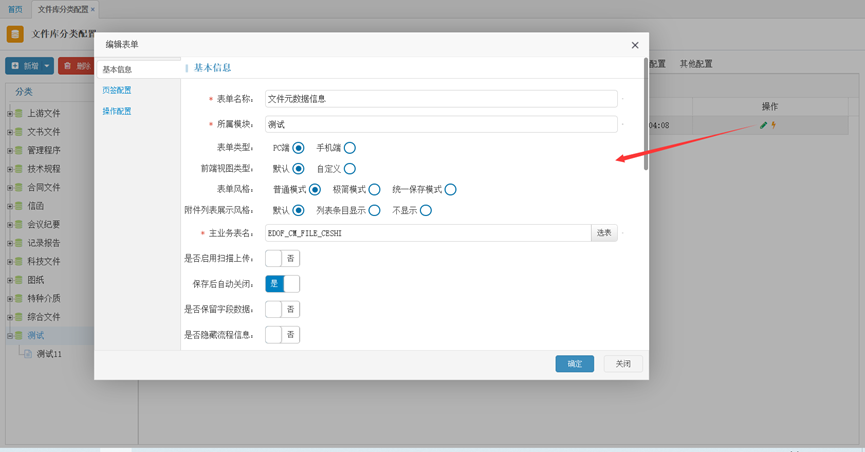Toggle 是否保留字段数据 switch

click(282, 309)
